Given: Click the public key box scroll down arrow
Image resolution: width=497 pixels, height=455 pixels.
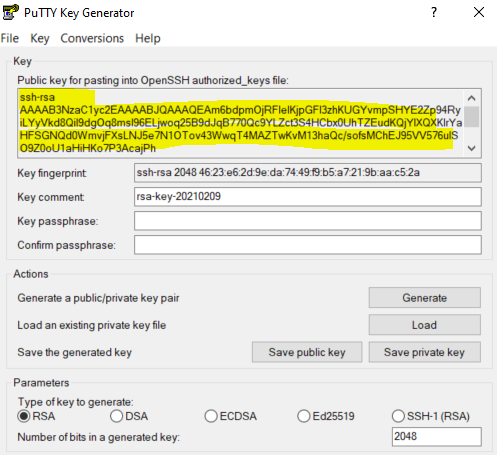Looking at the screenshot, I should [471, 148].
